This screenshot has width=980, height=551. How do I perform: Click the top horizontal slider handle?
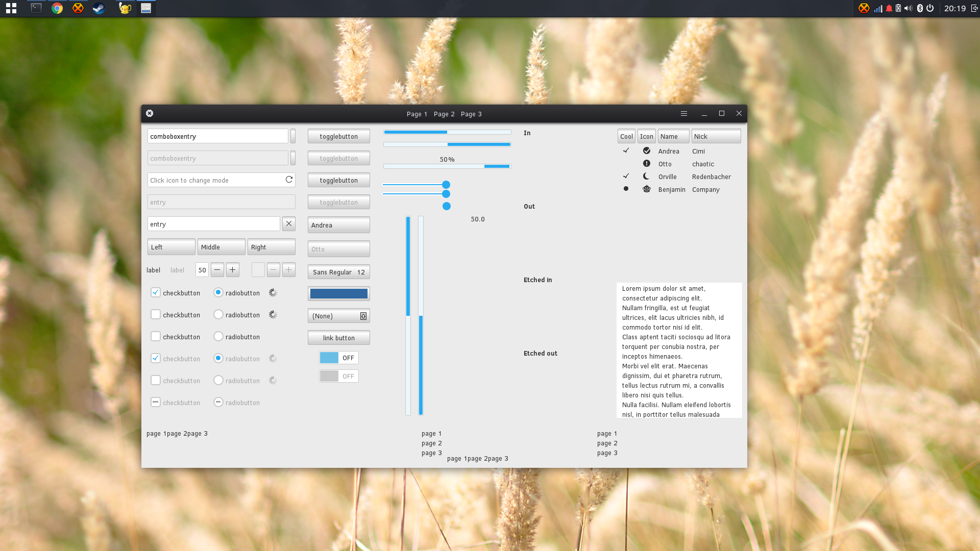[x=446, y=185]
